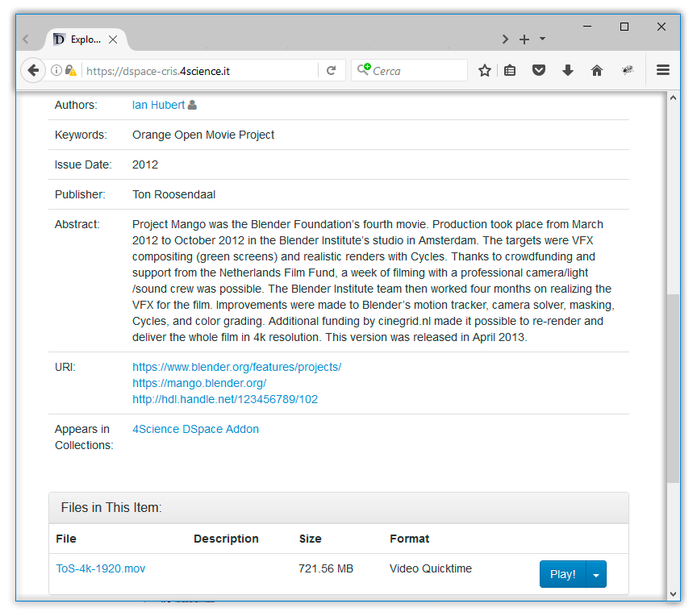Click format cell Video Quicktime
Screen dimensions: 697x616
(x=431, y=568)
